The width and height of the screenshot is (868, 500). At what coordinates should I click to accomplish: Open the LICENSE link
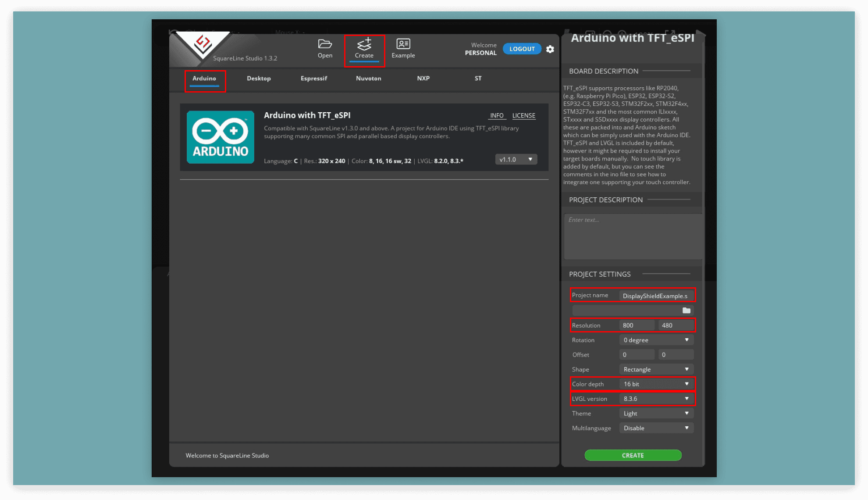click(523, 115)
